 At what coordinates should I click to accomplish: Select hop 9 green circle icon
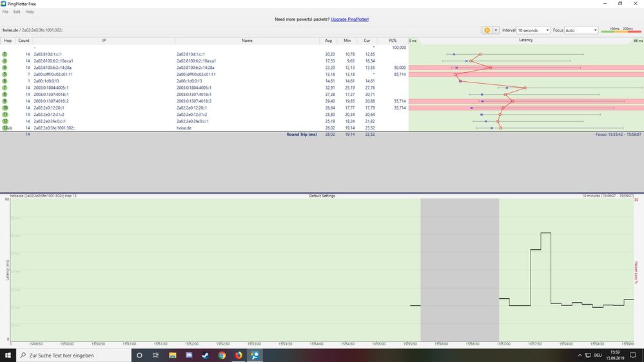click(5, 101)
